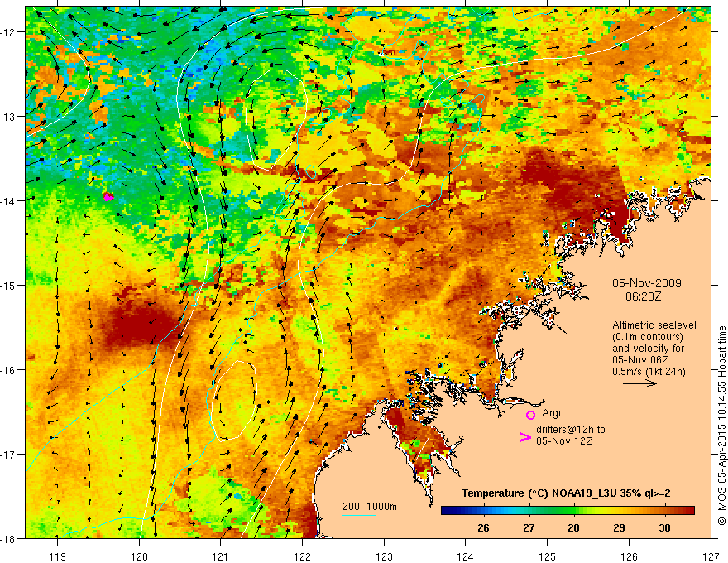Click the longitude axis label 122
The width and height of the screenshot is (728, 563).
coord(302,556)
